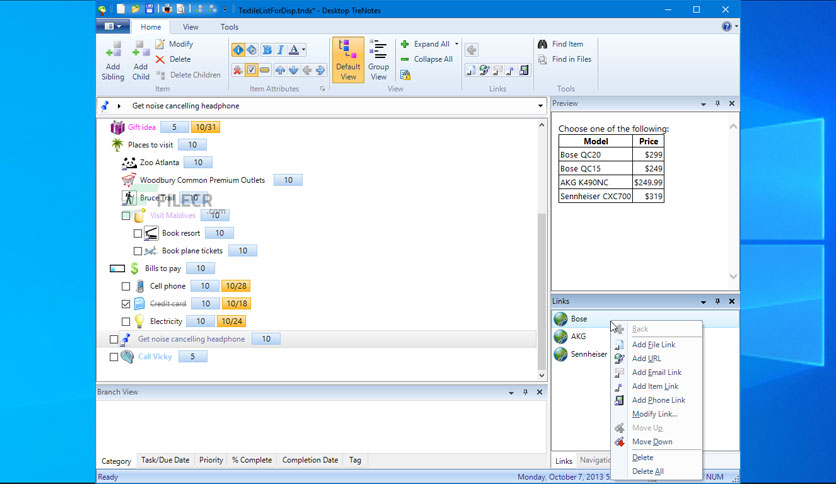Open the Preview panel options dropdown
This screenshot has height=484, width=836.
pyautogui.click(x=703, y=104)
